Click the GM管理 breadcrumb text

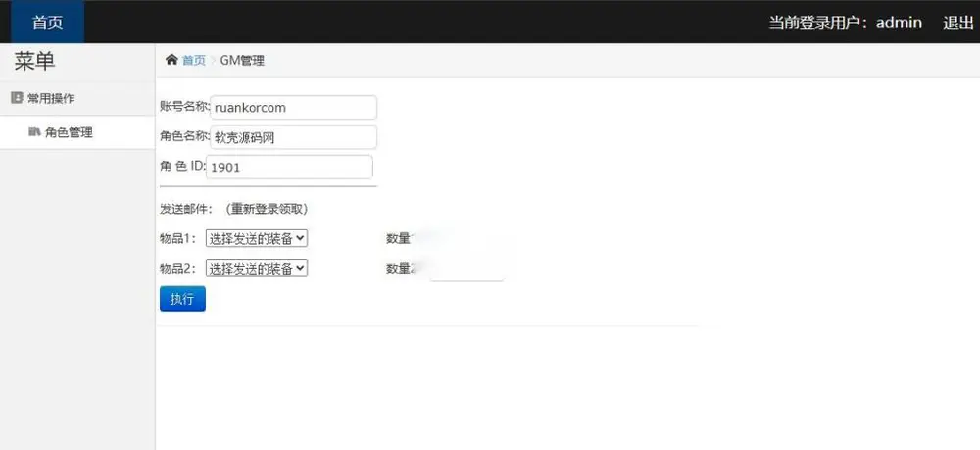click(242, 61)
